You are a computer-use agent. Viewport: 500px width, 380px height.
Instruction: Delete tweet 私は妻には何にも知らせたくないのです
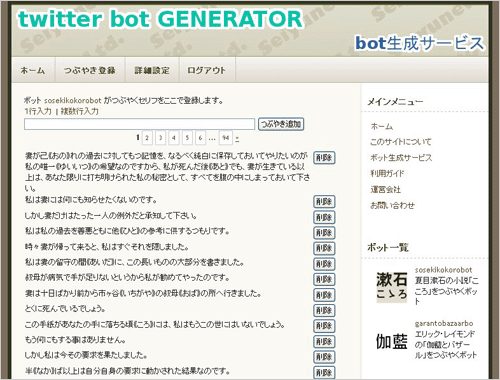pos(324,202)
